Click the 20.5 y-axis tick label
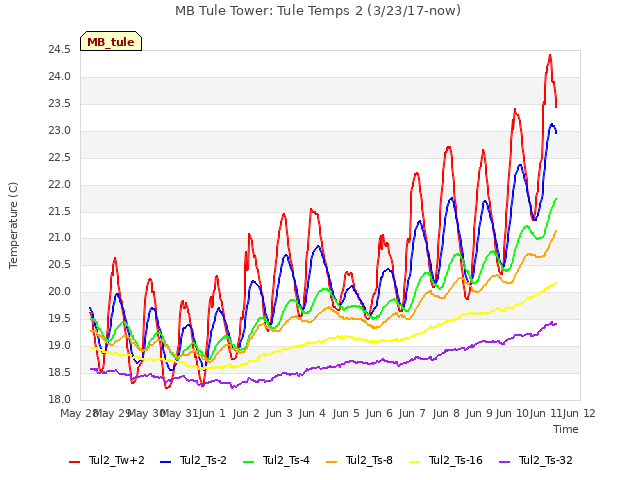The image size is (640, 480). (x=60, y=264)
